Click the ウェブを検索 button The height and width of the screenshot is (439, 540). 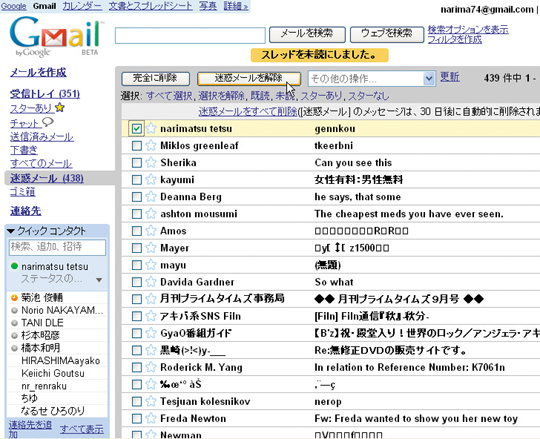click(387, 34)
